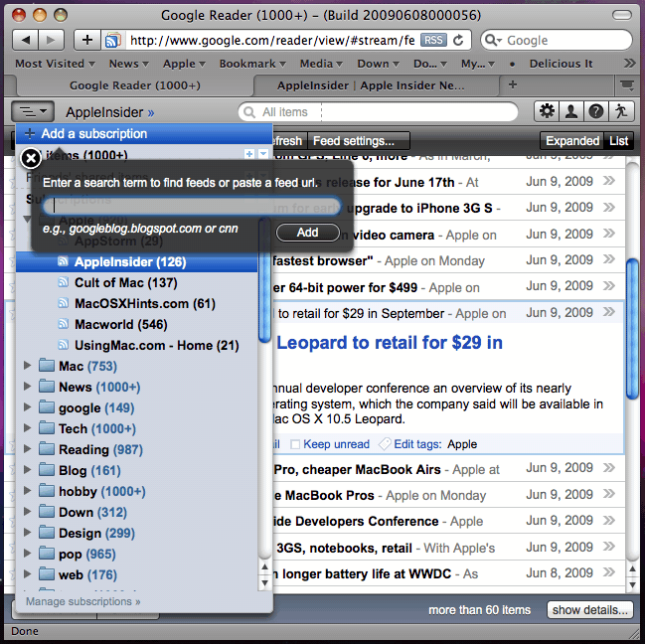
Task: Click the feed icon beside UsingMac.com - Home
Action: (63, 345)
